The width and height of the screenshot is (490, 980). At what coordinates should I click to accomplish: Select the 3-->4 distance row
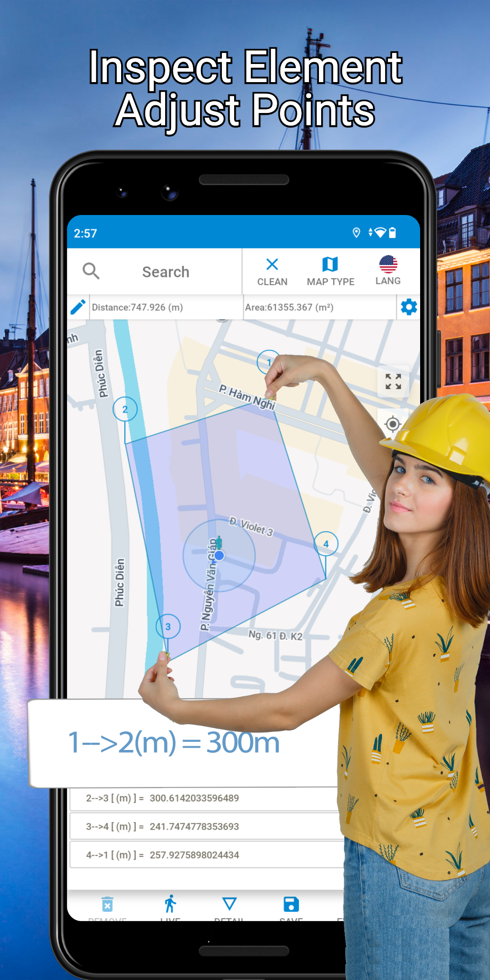(204, 827)
